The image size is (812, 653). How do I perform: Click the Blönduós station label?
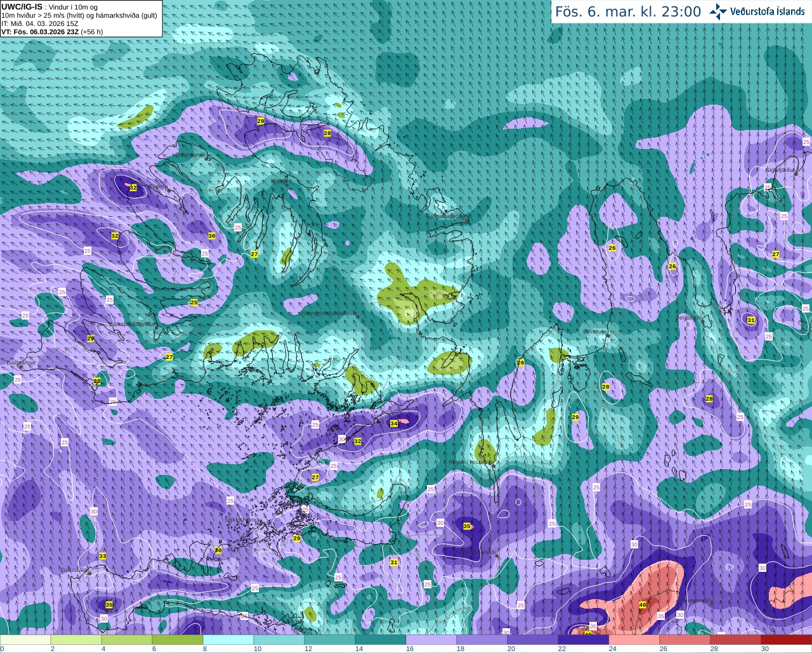pos(594,332)
